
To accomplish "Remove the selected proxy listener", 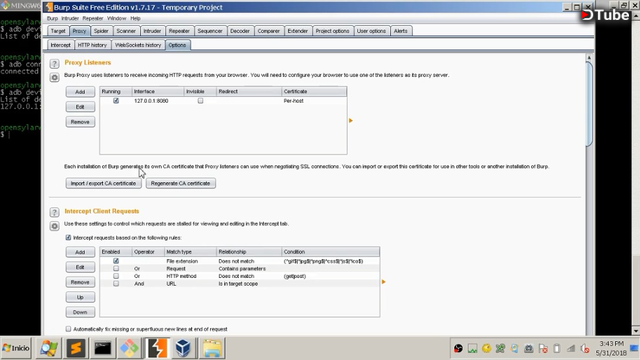I will [x=80, y=122].
